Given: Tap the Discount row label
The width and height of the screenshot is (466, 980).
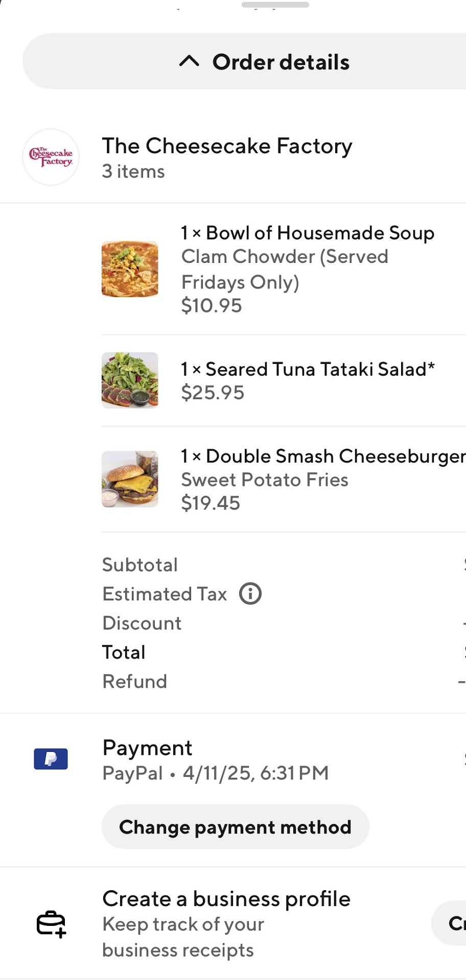Looking at the screenshot, I should pos(142,623).
